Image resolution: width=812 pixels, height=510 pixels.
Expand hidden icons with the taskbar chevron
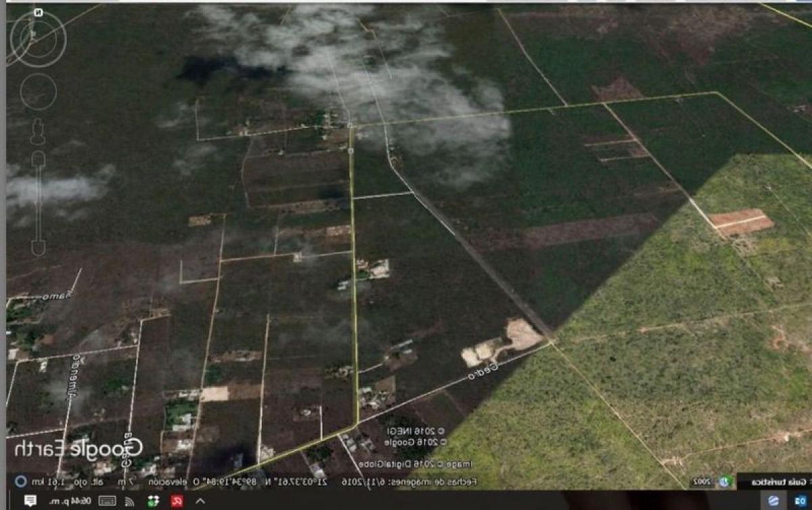200,501
